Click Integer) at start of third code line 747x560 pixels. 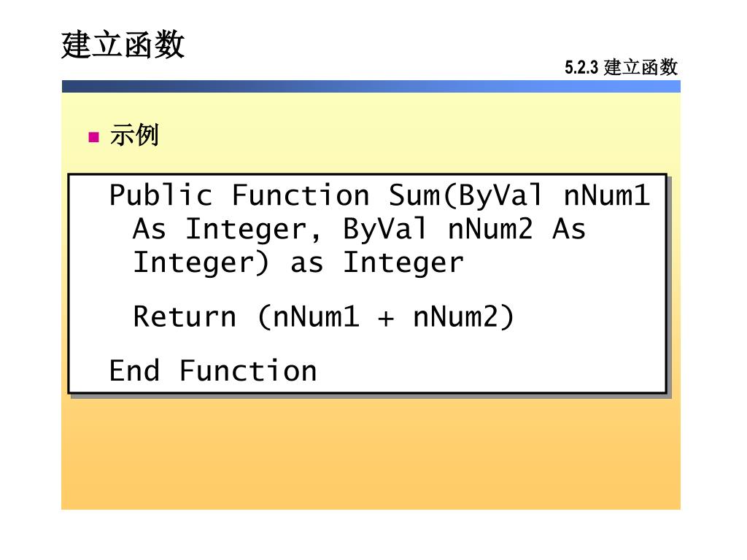pos(201,262)
